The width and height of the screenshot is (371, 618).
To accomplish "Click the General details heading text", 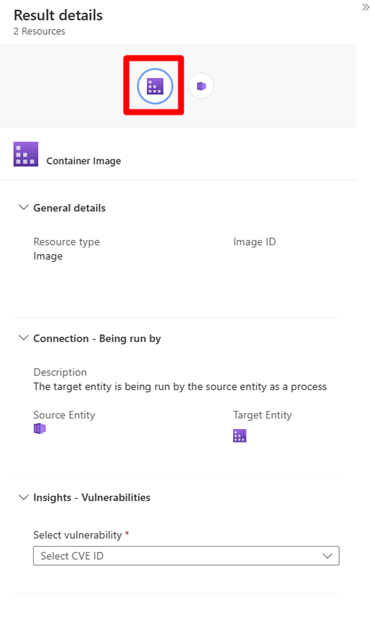I will [x=69, y=208].
